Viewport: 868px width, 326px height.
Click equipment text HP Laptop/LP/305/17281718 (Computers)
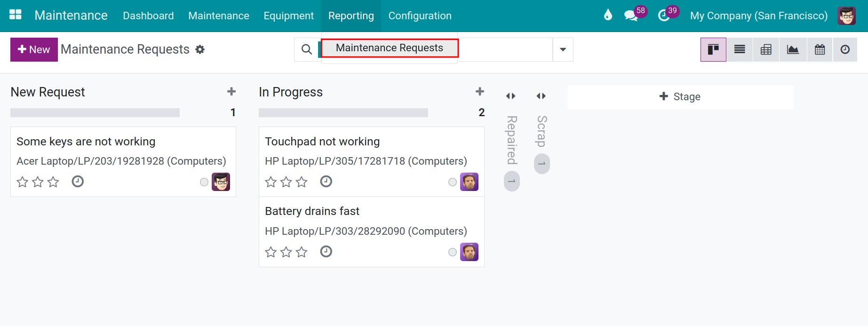coord(366,161)
